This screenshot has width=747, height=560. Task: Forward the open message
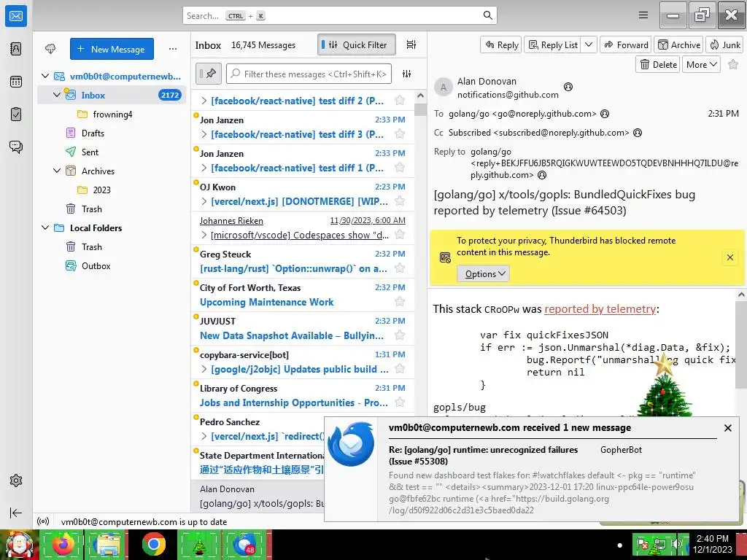(x=626, y=44)
